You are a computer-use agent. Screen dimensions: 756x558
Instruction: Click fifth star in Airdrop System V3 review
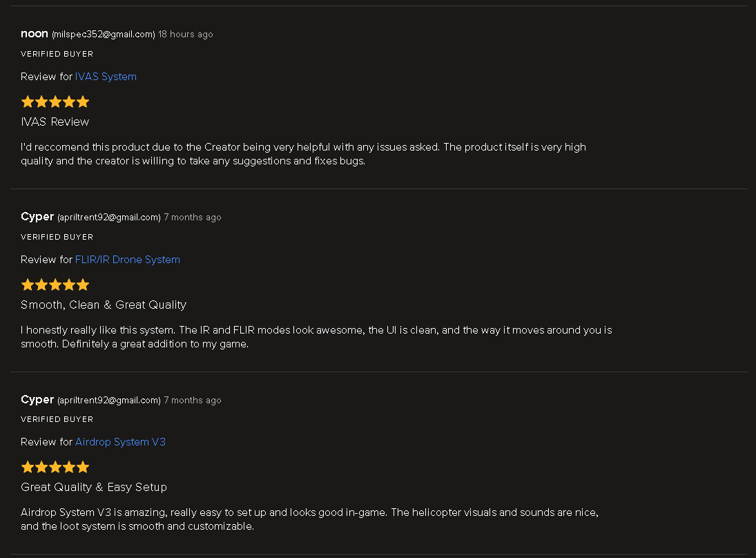[x=83, y=467]
